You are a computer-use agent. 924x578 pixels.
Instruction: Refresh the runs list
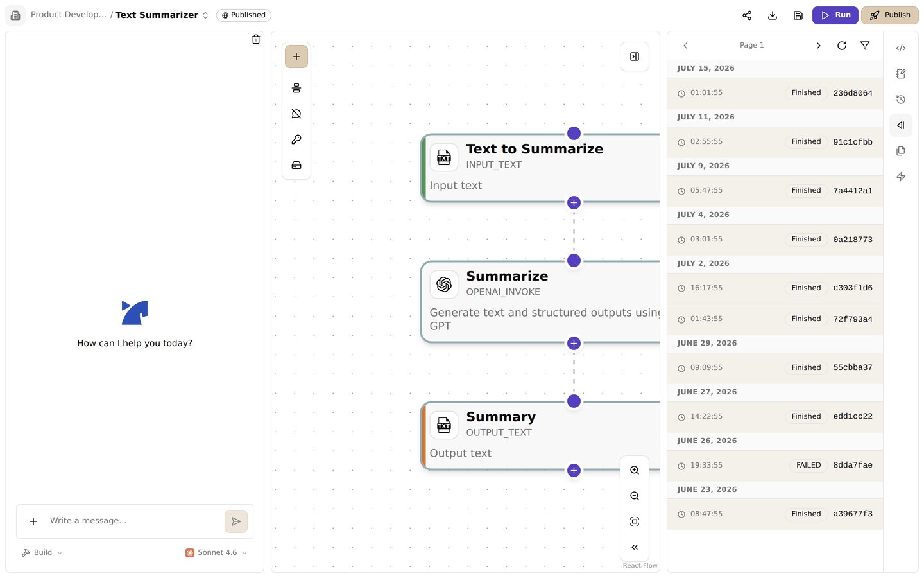tap(842, 46)
